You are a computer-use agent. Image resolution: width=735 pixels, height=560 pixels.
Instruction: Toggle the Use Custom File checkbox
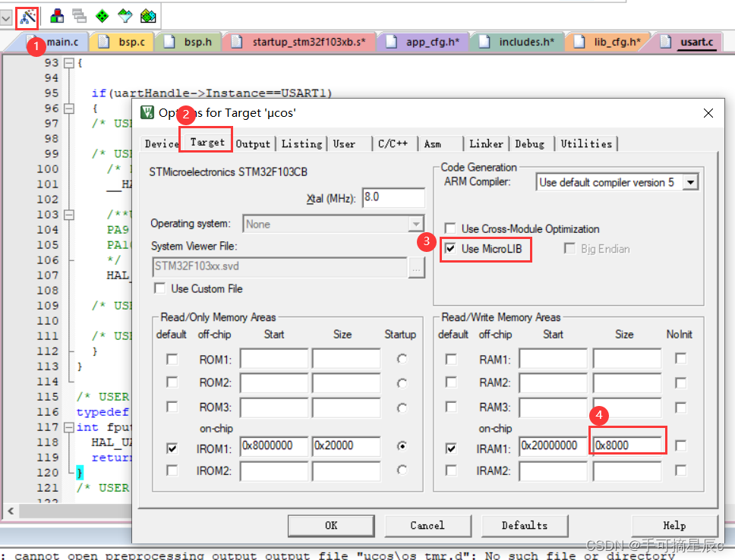(x=160, y=288)
